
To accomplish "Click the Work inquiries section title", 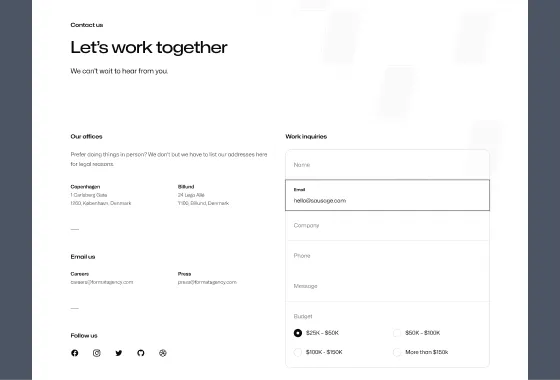I will click(x=306, y=136).
